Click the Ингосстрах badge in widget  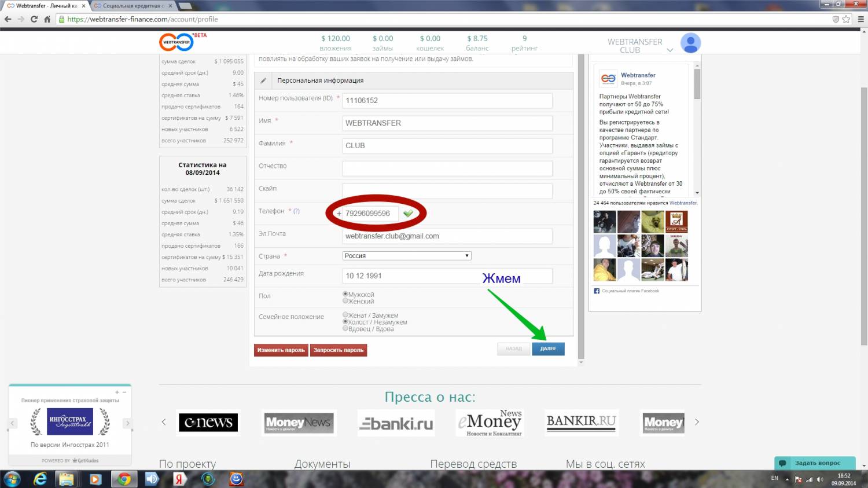click(70, 421)
